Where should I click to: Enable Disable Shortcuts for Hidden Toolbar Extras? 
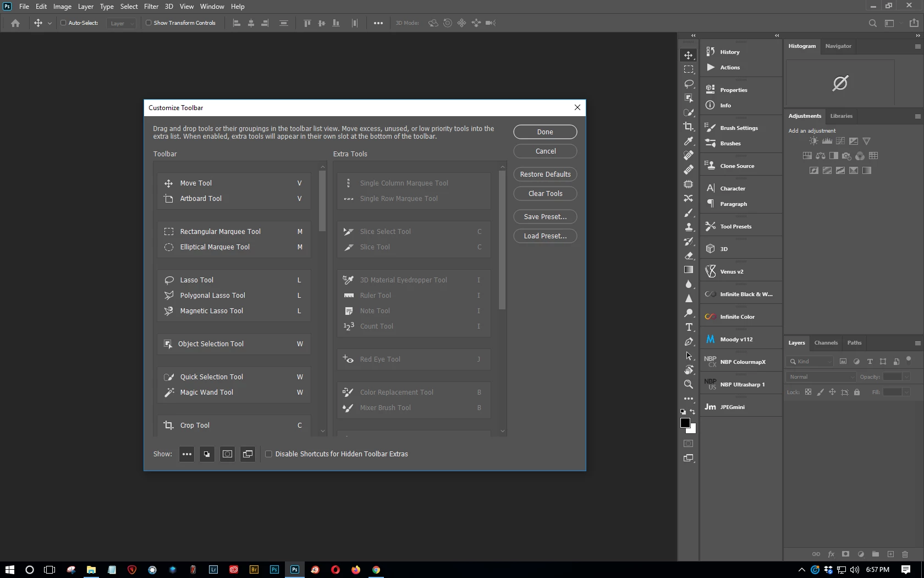tap(268, 454)
